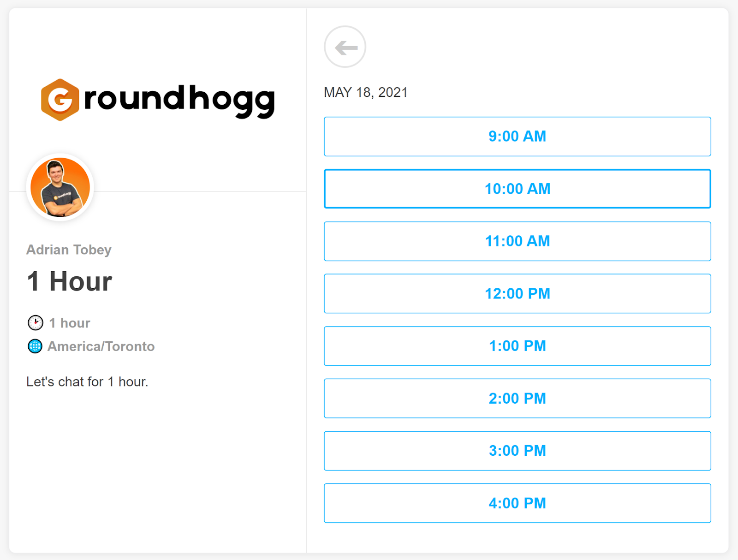The width and height of the screenshot is (738, 560).
Task: Book the 12:00 PM slot
Action: (518, 293)
